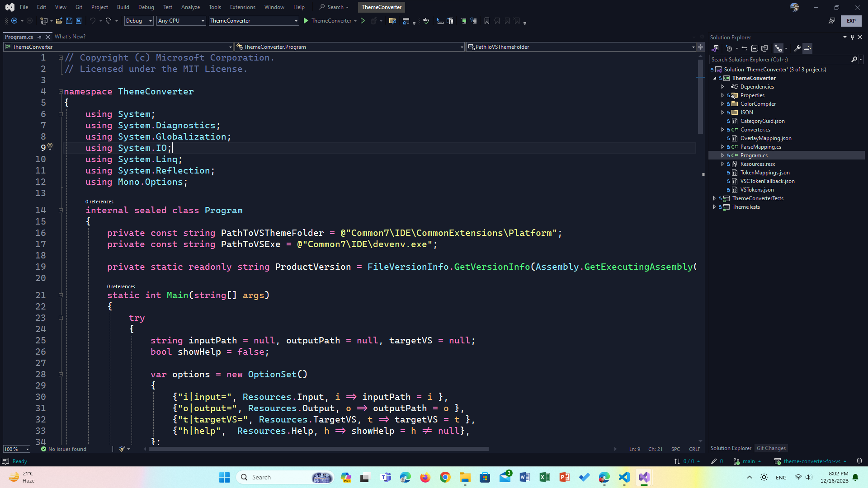868x488 pixels.
Task: Click Sync with Active Document icon
Action: 744,48
